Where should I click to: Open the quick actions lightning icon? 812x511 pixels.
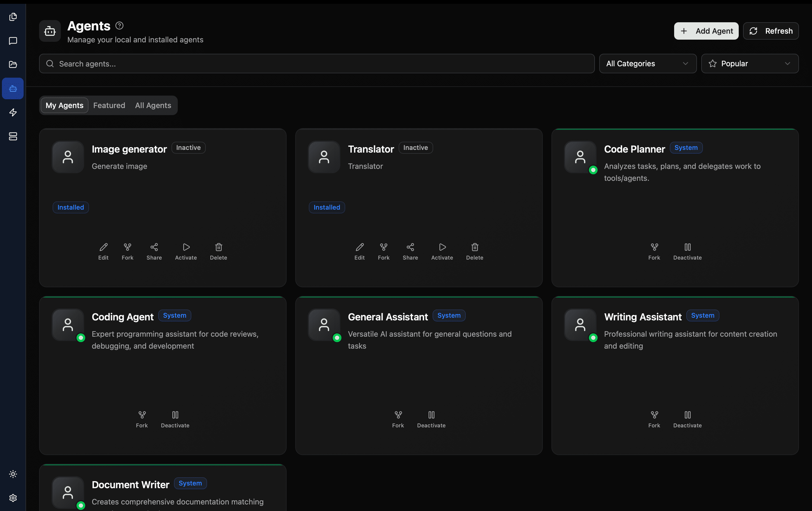pos(13,112)
